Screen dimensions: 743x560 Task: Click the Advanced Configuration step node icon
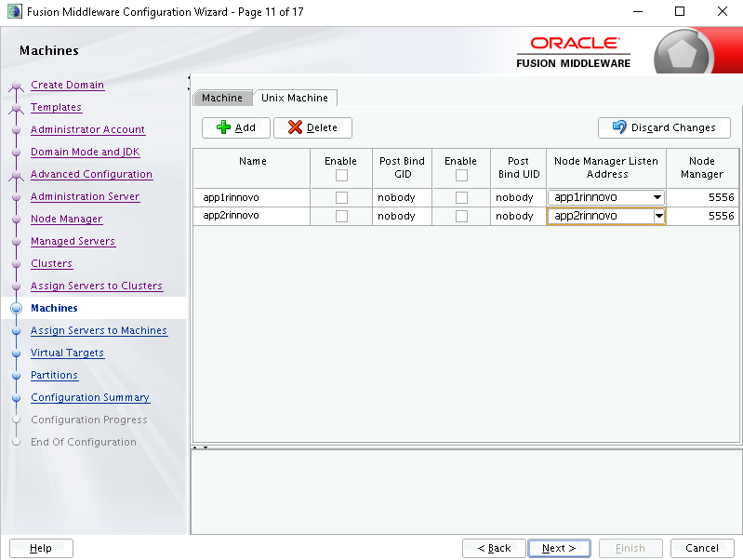[x=16, y=176]
